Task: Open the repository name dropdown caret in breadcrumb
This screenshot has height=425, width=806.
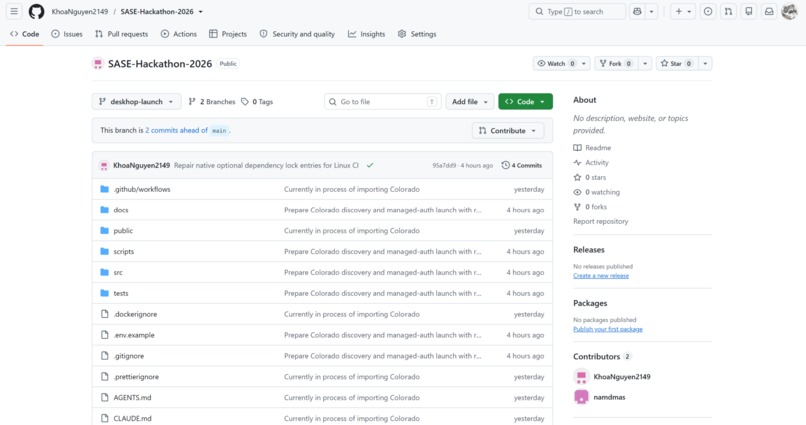Action: 200,12
